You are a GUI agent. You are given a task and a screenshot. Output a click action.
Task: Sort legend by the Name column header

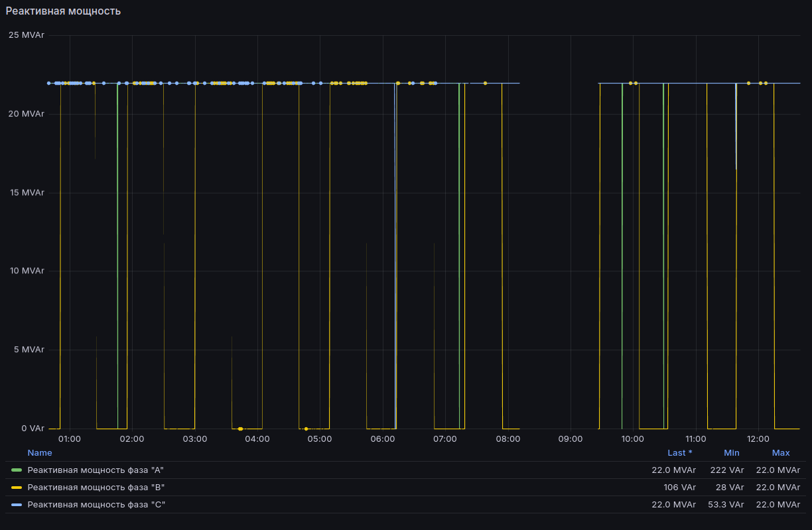[x=40, y=453]
